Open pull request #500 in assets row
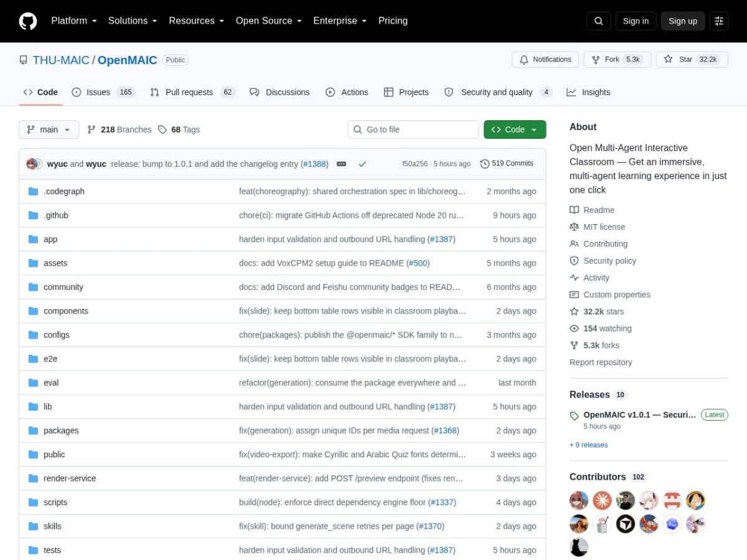Image resolution: width=747 pixels, height=560 pixels. coord(418,263)
